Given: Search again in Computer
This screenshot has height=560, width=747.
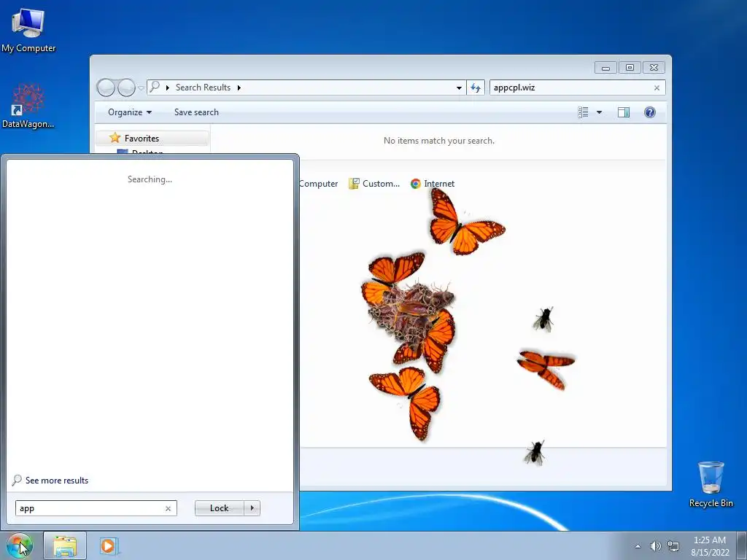Looking at the screenshot, I should [x=318, y=184].
